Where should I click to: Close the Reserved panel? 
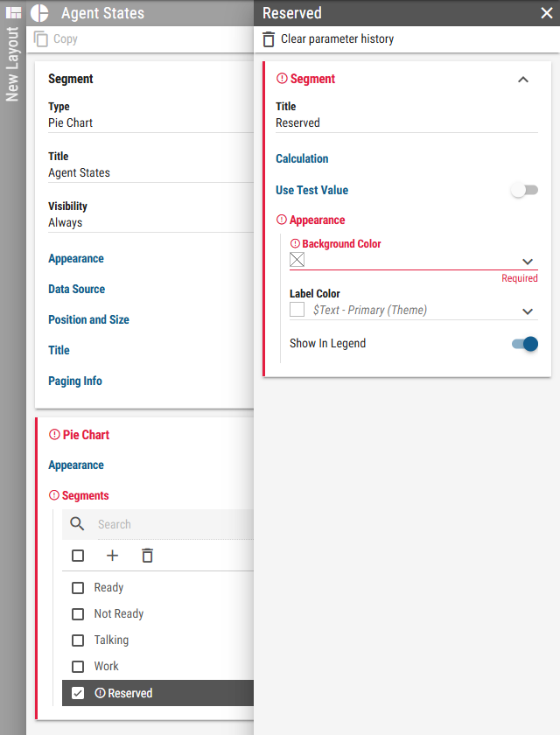point(546,13)
